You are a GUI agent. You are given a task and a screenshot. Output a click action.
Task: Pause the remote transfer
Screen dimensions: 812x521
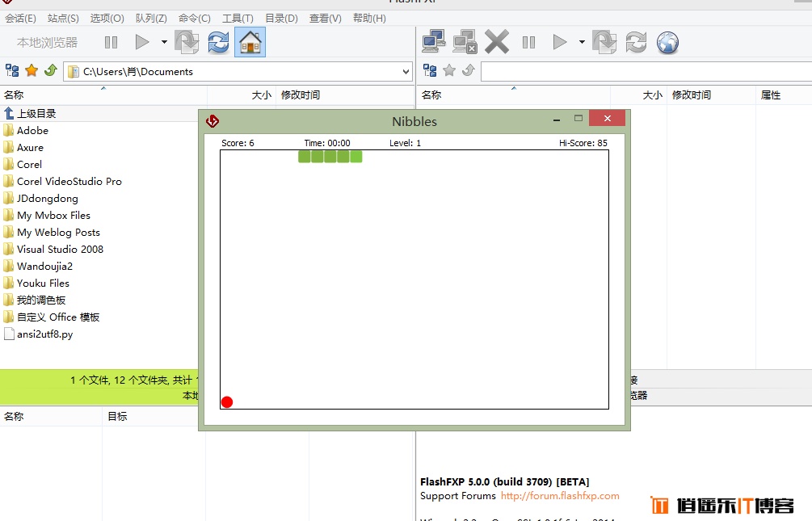click(528, 42)
